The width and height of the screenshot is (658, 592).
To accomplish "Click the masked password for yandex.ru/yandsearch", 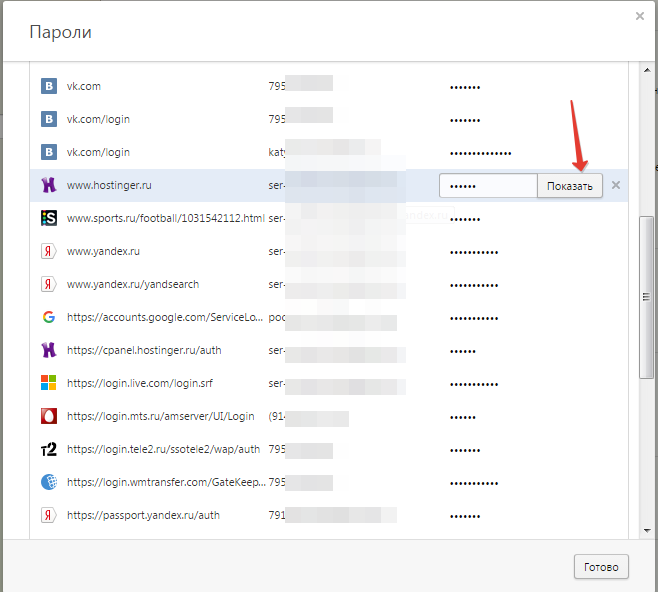I will [474, 285].
